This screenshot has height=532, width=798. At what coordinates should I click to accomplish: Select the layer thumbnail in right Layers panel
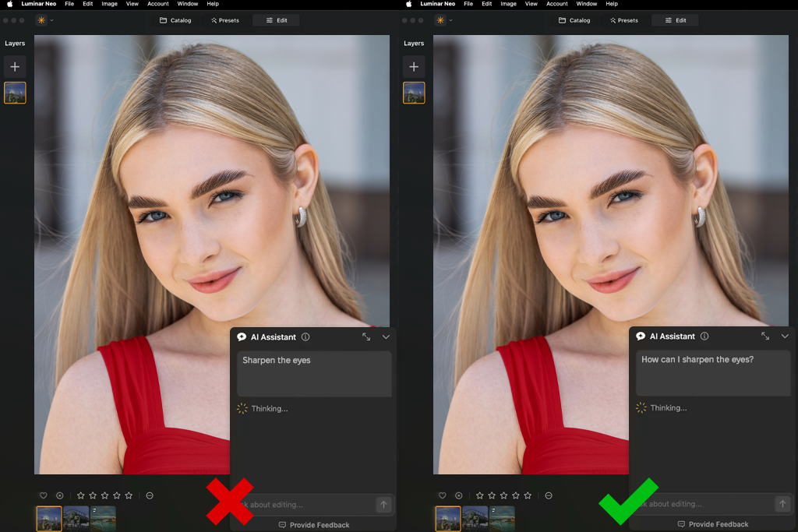pyautogui.click(x=414, y=93)
